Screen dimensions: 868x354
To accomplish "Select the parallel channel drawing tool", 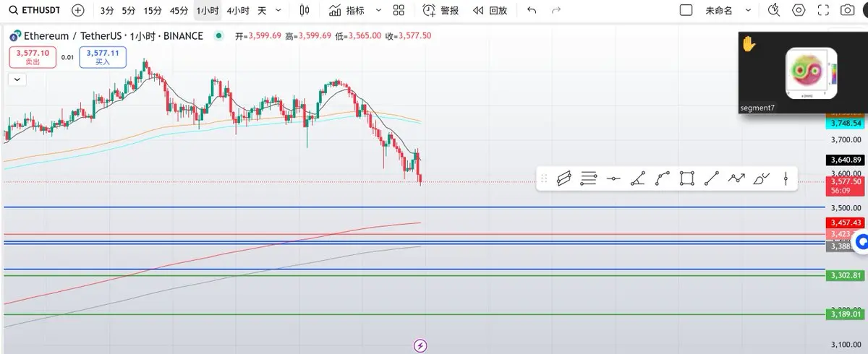I will tap(564, 179).
